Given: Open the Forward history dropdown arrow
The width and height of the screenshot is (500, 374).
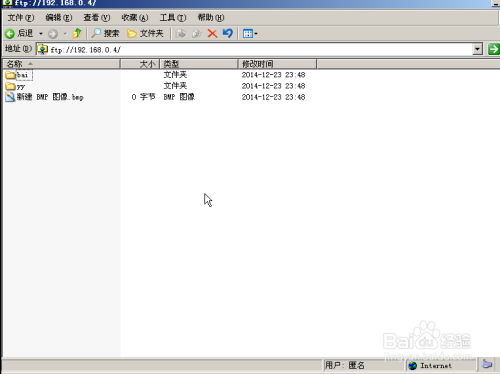Looking at the screenshot, I should pos(65,34).
